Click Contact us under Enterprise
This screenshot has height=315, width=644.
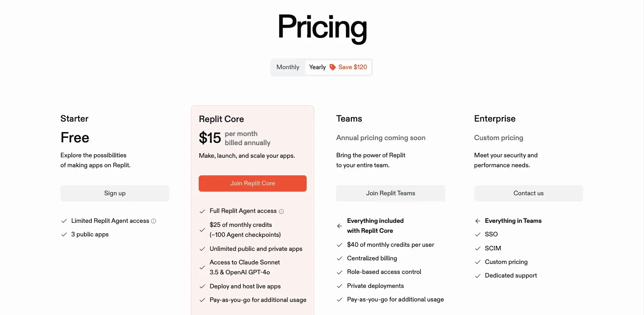(x=528, y=193)
